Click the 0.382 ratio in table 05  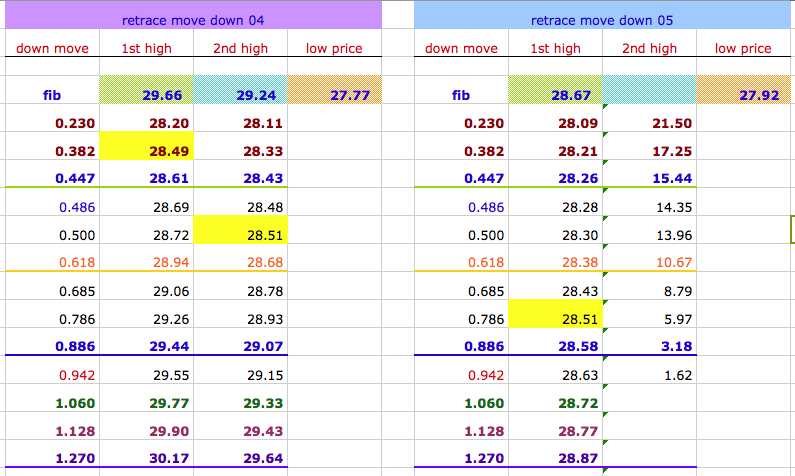pos(484,151)
